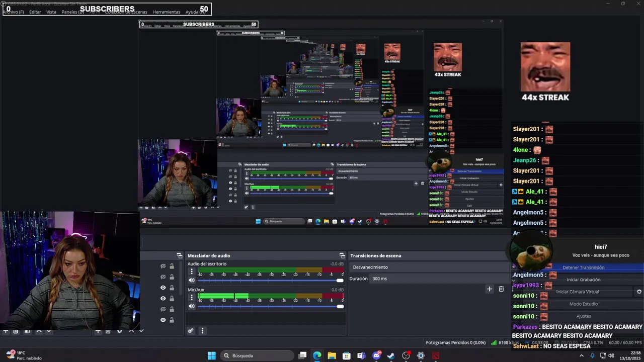Mute Audio del escritorio speaker icon
The height and width of the screenshot is (362, 644).
coord(192,280)
